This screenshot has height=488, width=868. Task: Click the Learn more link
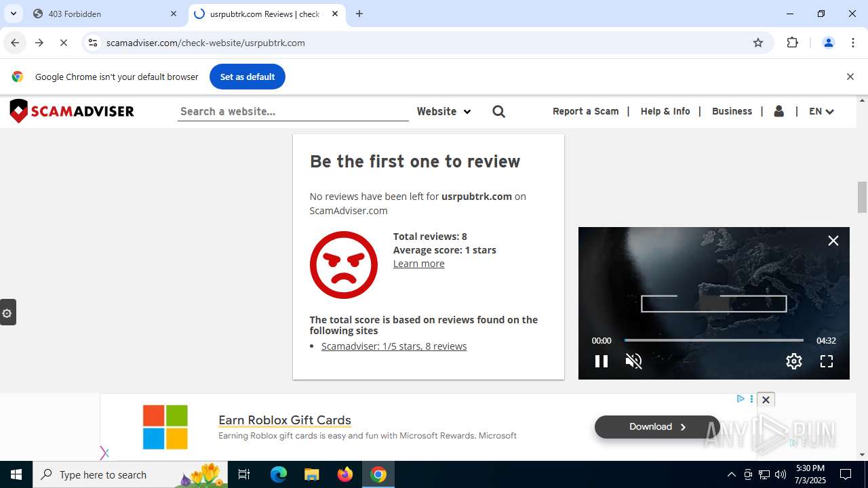(418, 264)
